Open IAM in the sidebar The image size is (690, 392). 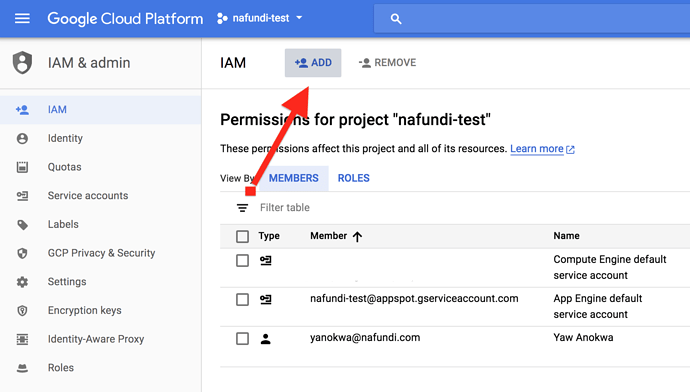pyautogui.click(x=100, y=110)
